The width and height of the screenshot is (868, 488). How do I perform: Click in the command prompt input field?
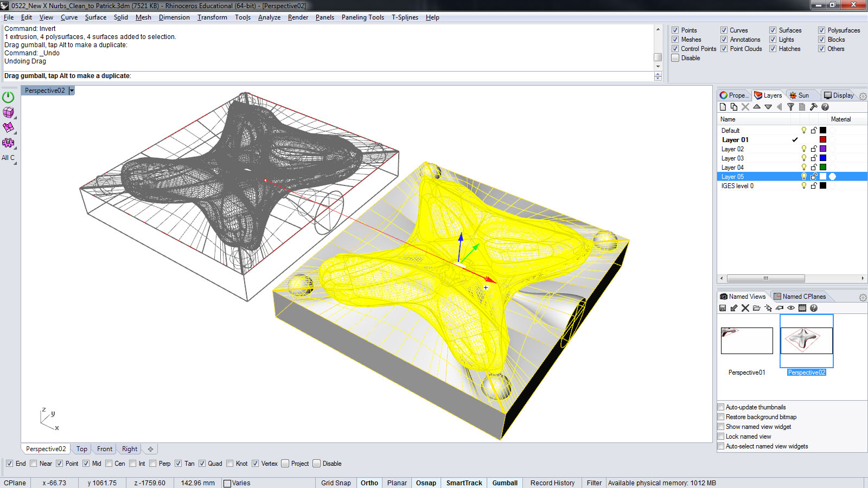(x=328, y=76)
